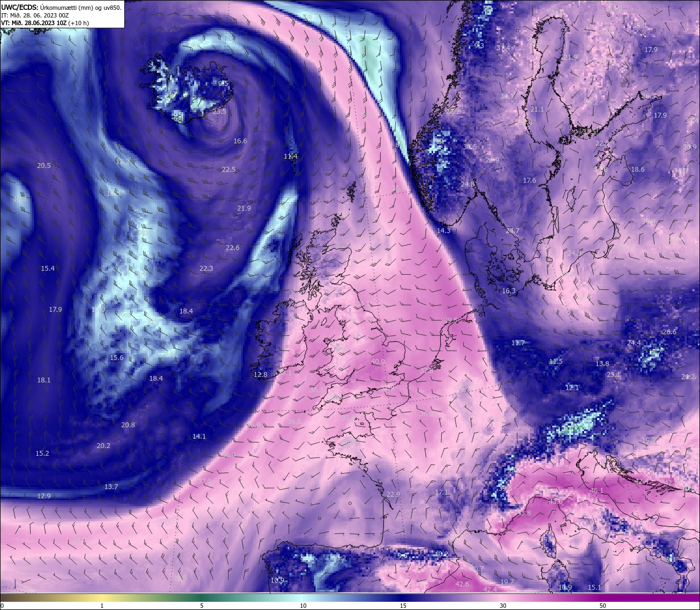Click the 22.5 value label

(x=229, y=170)
